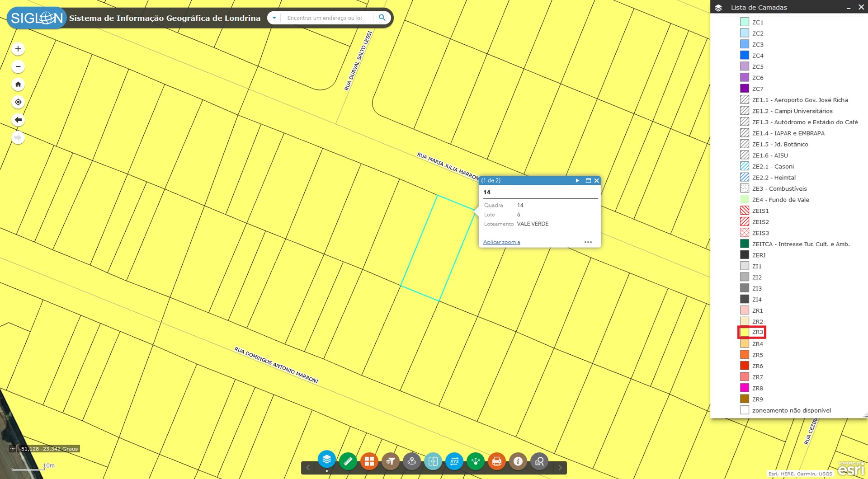
Task: Open popup more options ellipsis
Action: tap(588, 242)
